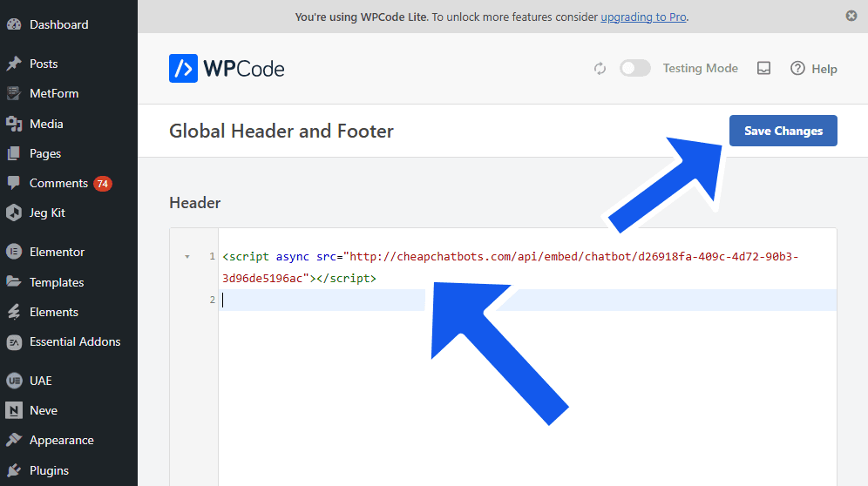Click the Pages sidebar icon

(x=14, y=153)
